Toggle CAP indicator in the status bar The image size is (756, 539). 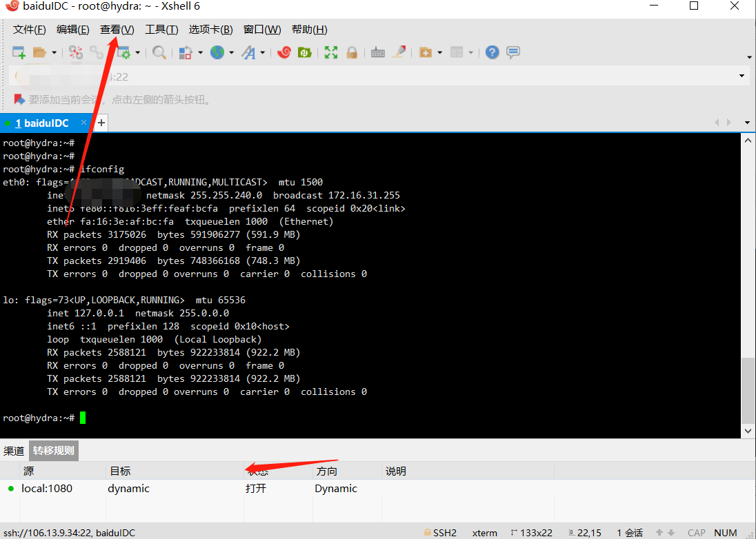(x=696, y=532)
